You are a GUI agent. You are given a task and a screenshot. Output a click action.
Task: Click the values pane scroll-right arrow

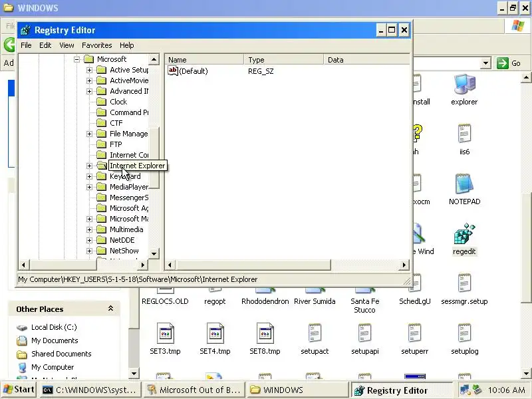[404, 265]
